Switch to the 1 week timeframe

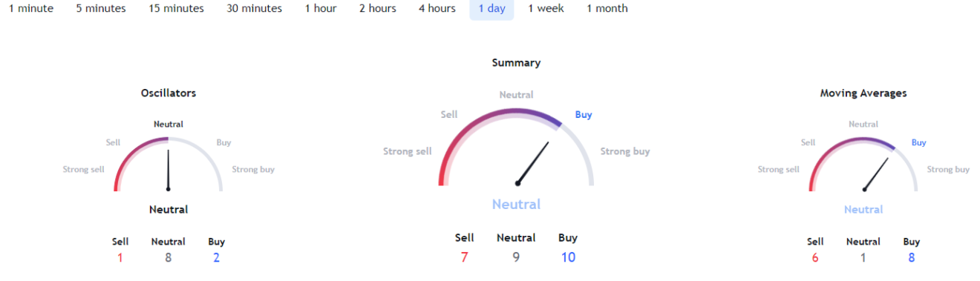[x=546, y=9]
